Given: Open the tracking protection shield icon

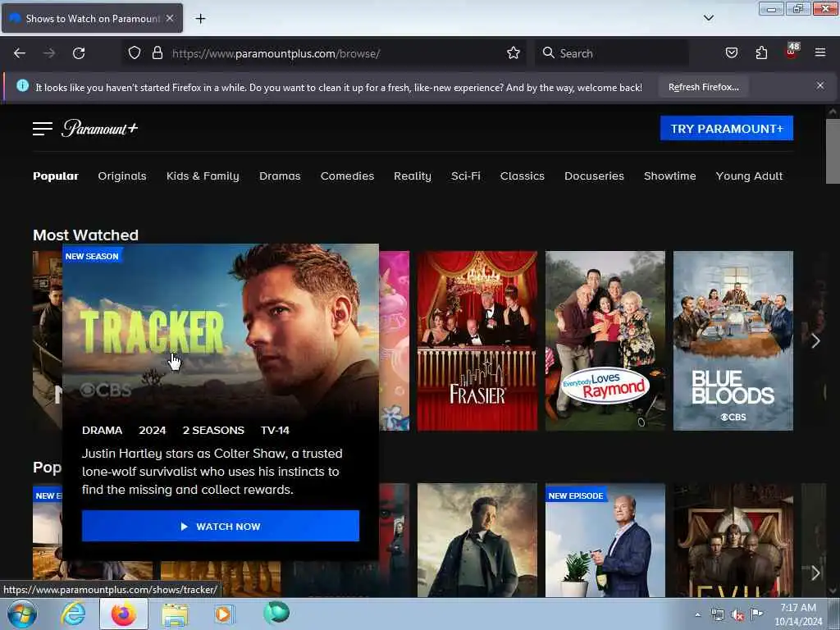Looking at the screenshot, I should (x=135, y=53).
